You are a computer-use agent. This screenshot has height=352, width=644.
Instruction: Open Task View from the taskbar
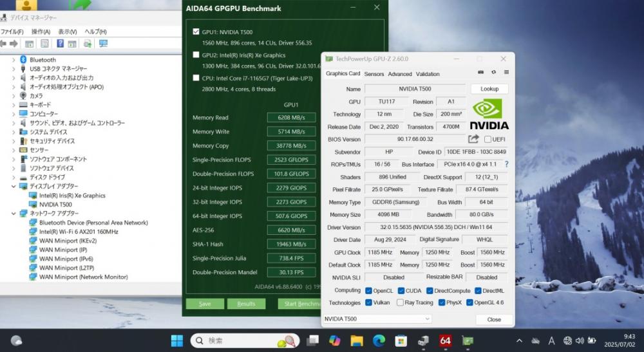pyautogui.click(x=312, y=340)
